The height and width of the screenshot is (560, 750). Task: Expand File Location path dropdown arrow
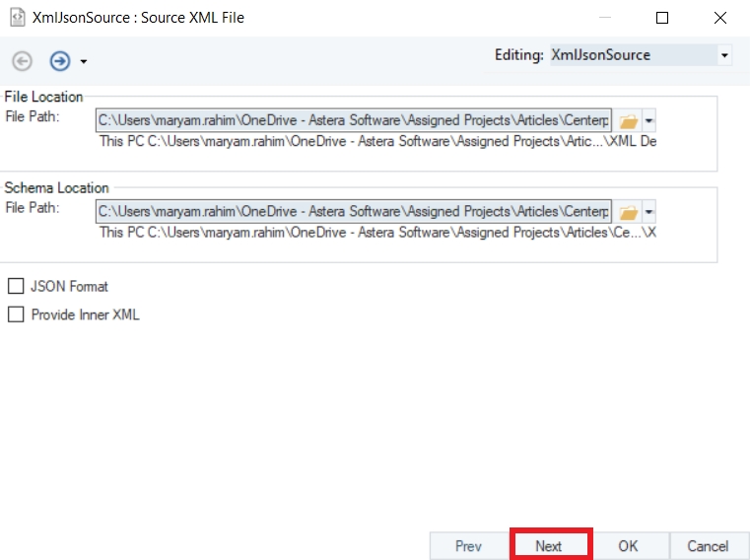[648, 120]
